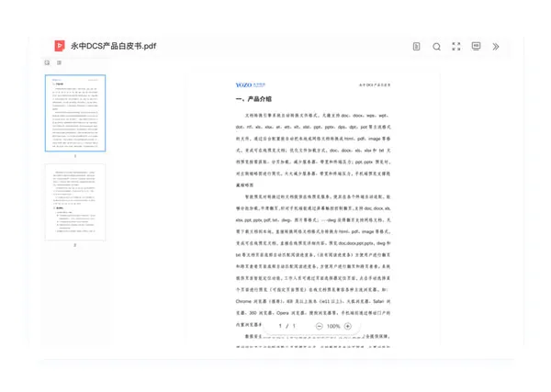Expand more tools with the double chevron
This screenshot has height=392, width=551.
tap(496, 47)
